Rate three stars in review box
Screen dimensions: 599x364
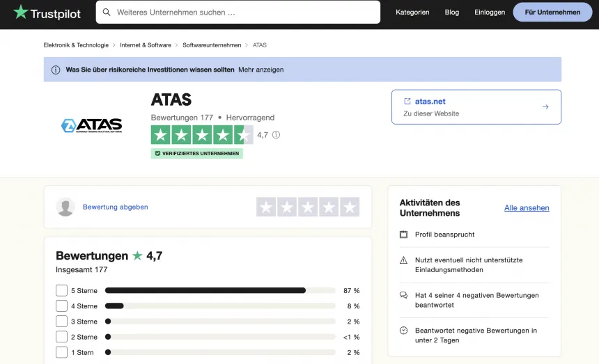(308, 207)
